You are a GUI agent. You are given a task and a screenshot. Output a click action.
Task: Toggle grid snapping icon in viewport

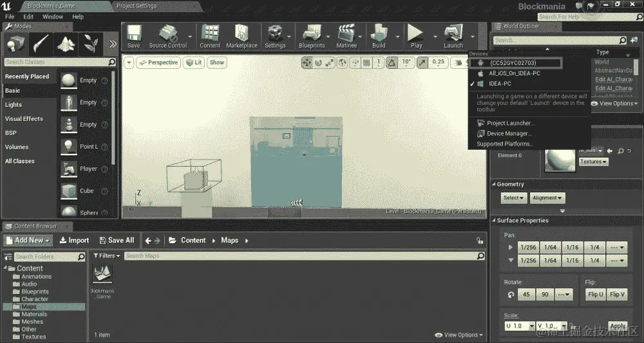pyautogui.click(x=367, y=62)
